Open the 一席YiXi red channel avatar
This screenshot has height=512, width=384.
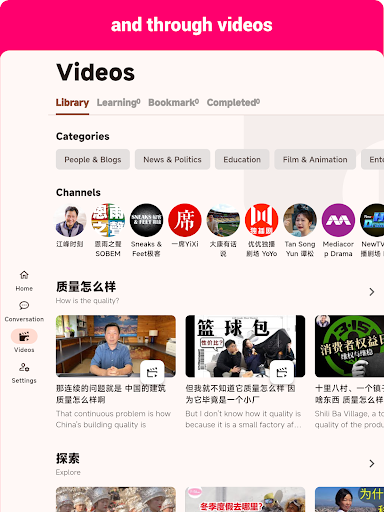click(185, 220)
